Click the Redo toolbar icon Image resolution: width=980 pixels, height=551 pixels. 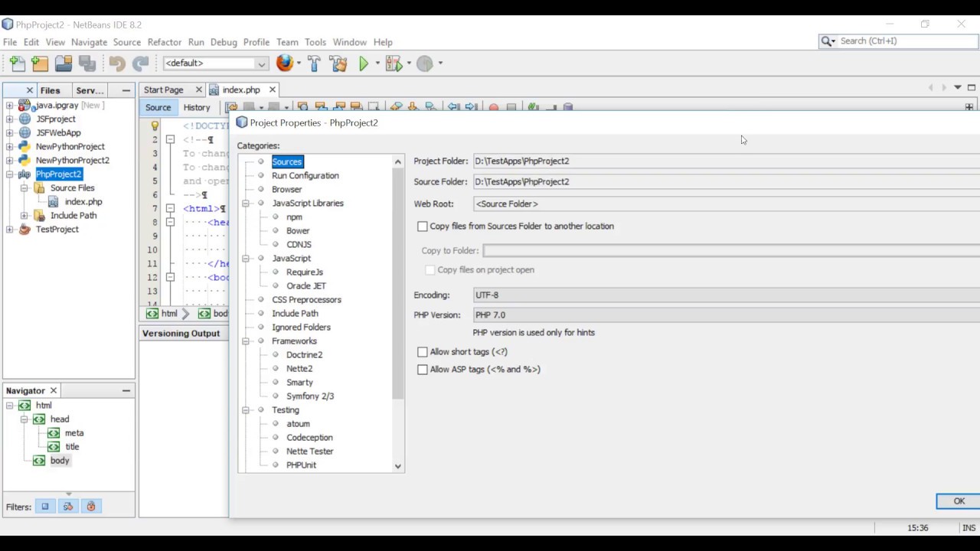pyautogui.click(x=140, y=64)
